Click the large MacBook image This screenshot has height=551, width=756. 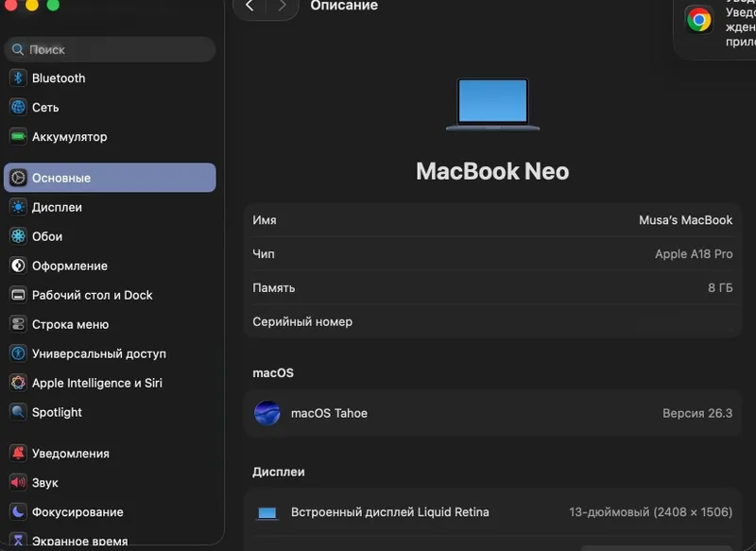click(492, 104)
